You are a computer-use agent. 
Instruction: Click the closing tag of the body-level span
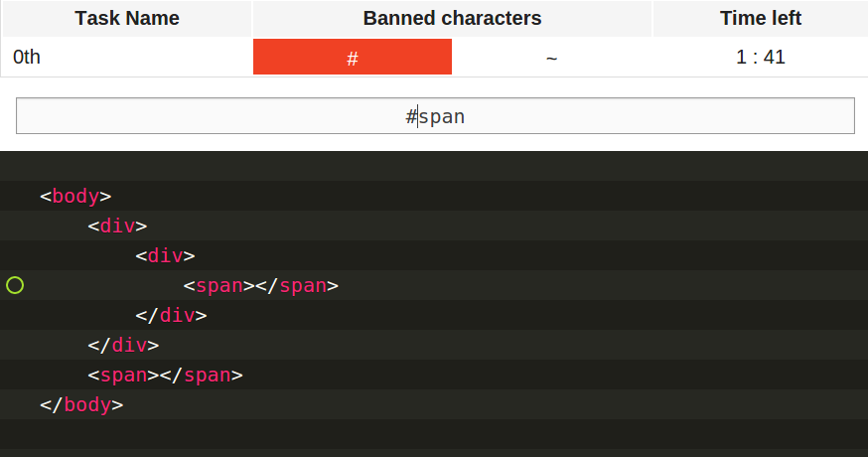tap(202, 376)
